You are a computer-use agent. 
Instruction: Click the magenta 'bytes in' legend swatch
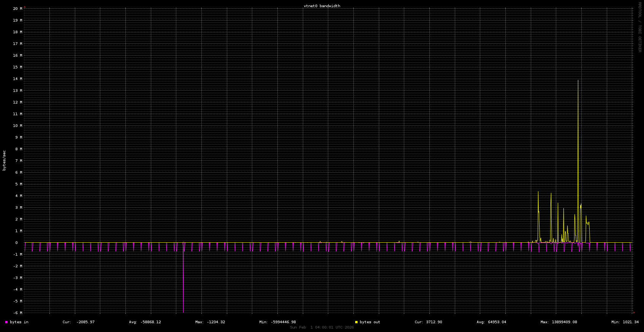point(6,322)
